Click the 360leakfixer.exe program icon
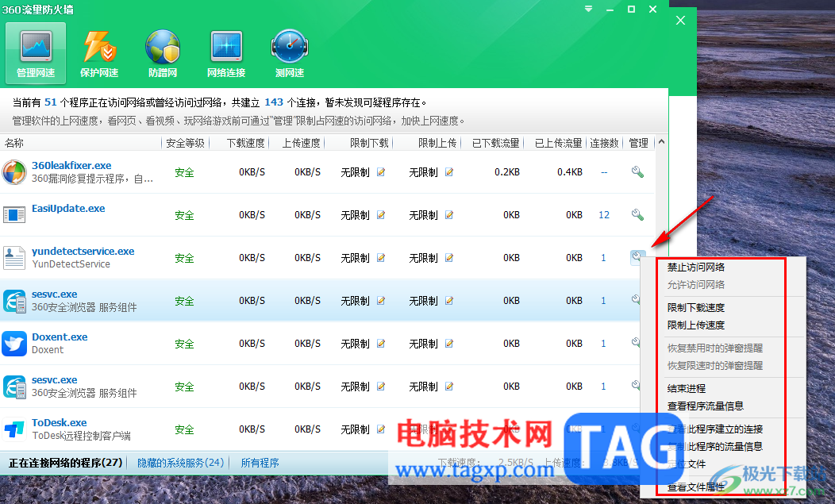This screenshot has height=504, width=835. (13, 172)
